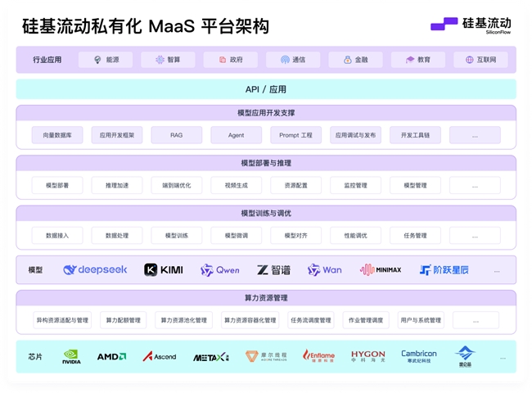This screenshot has width=532, height=393.
Task: Choose the 金融 industry tag
Action: tap(355, 60)
